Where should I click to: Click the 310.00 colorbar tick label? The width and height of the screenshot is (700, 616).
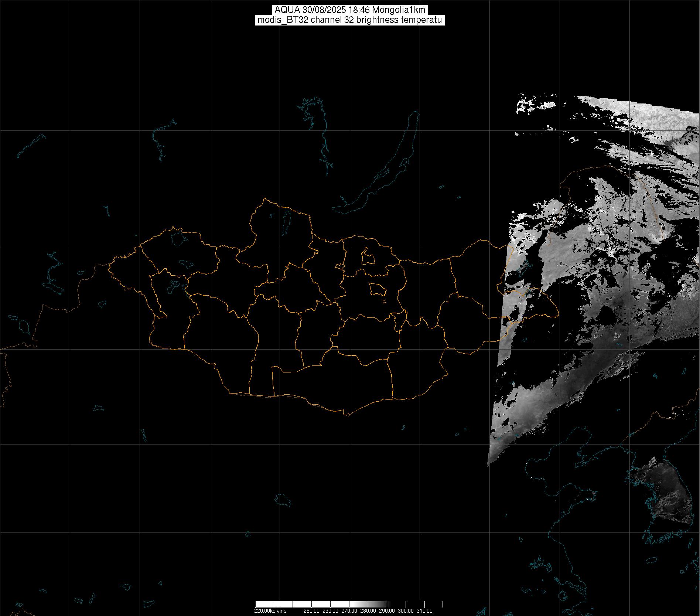point(424,611)
